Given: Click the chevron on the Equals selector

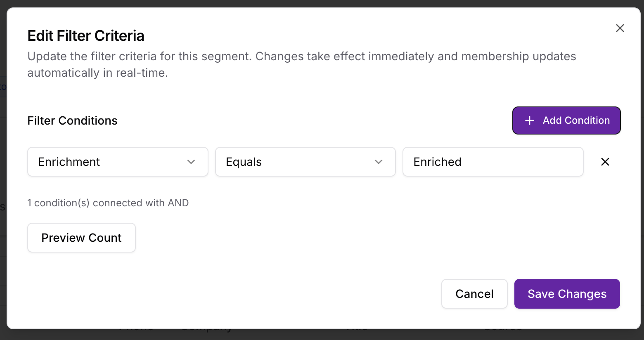Looking at the screenshot, I should coord(379,162).
